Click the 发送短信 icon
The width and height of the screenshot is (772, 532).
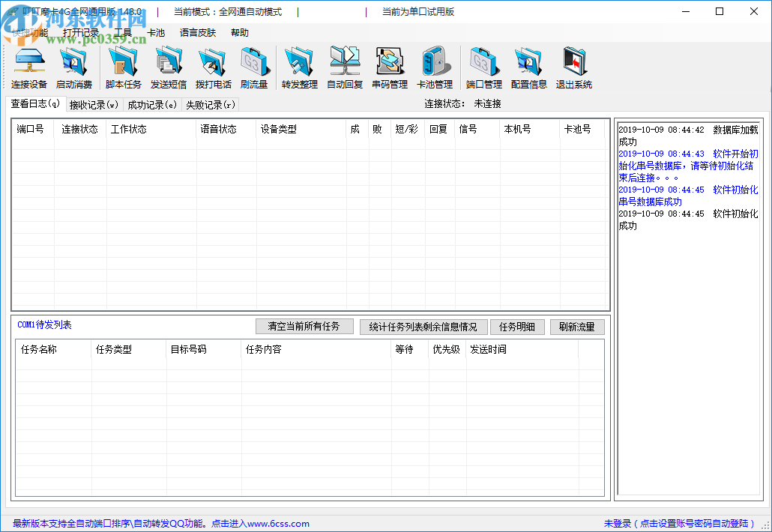tap(169, 67)
